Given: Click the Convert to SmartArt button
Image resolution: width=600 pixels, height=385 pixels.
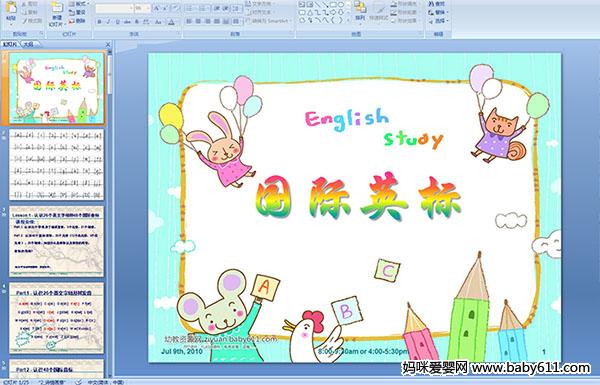Looking at the screenshot, I should 269,21.
